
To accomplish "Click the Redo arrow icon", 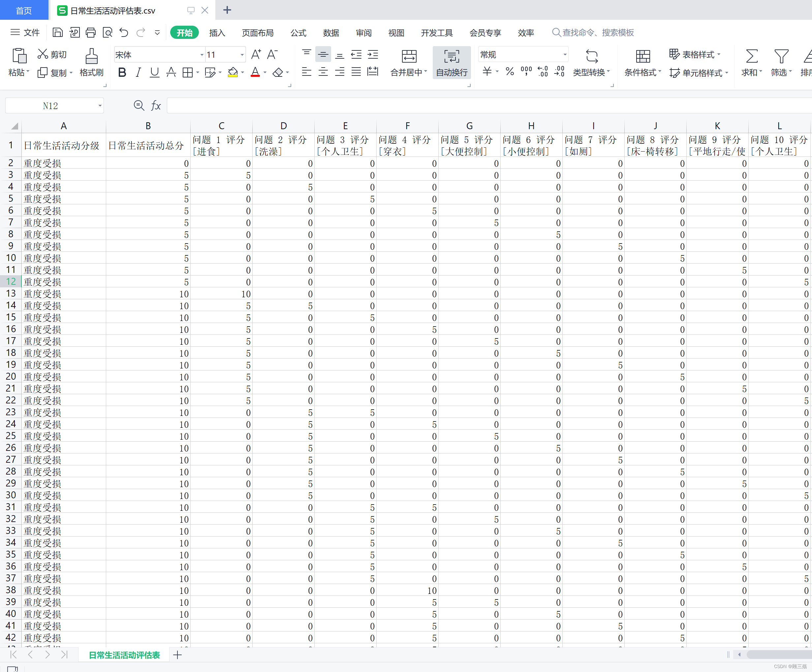I will coord(141,32).
